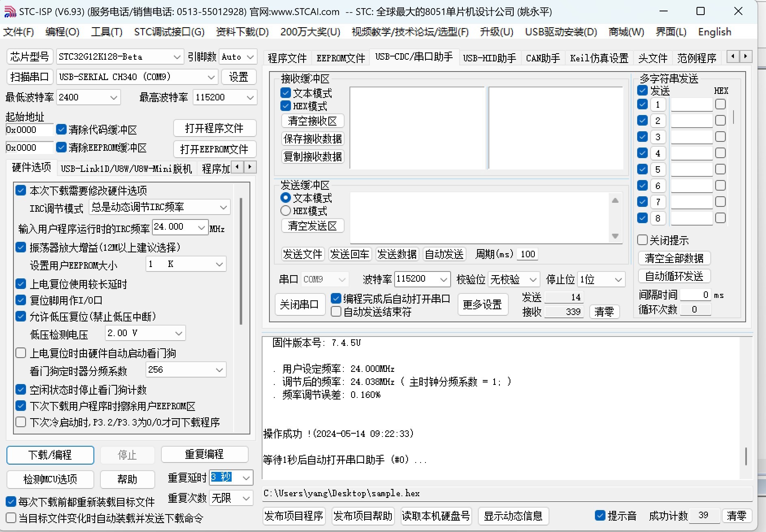
Task: Click 打开程序文件 button
Action: pyautogui.click(x=214, y=128)
